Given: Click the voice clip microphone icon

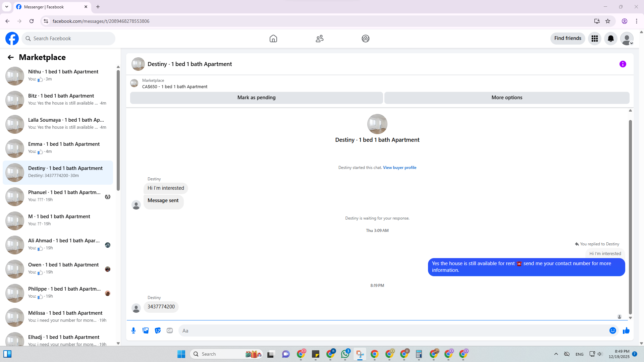Looking at the screenshot, I should (x=133, y=330).
